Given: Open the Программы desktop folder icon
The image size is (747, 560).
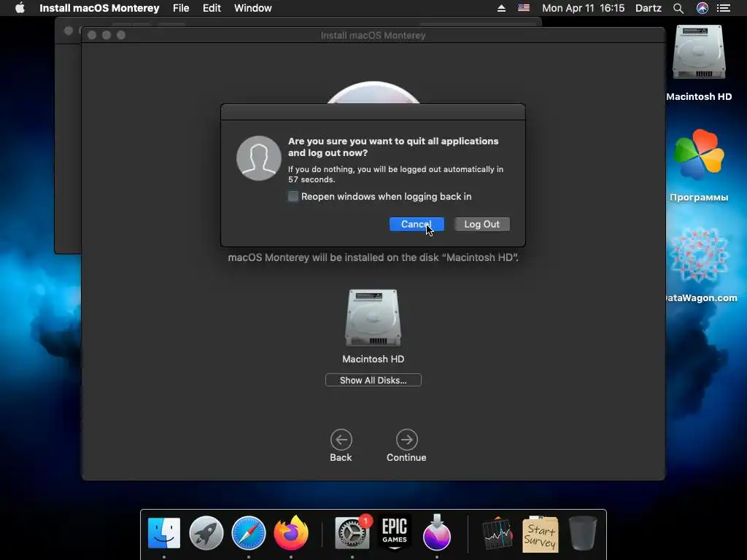Looking at the screenshot, I should pos(699,154).
